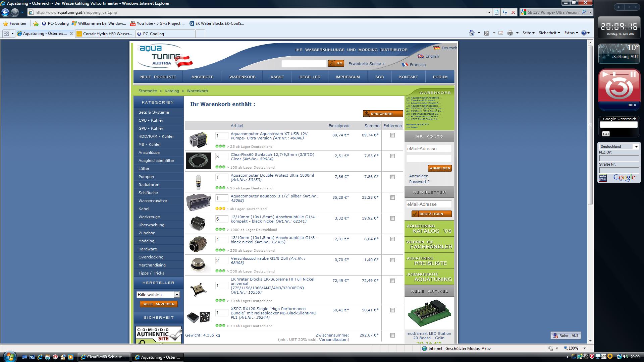Switch to Corsair Hydro H50 tab
The width and height of the screenshot is (644, 362).
pyautogui.click(x=105, y=34)
